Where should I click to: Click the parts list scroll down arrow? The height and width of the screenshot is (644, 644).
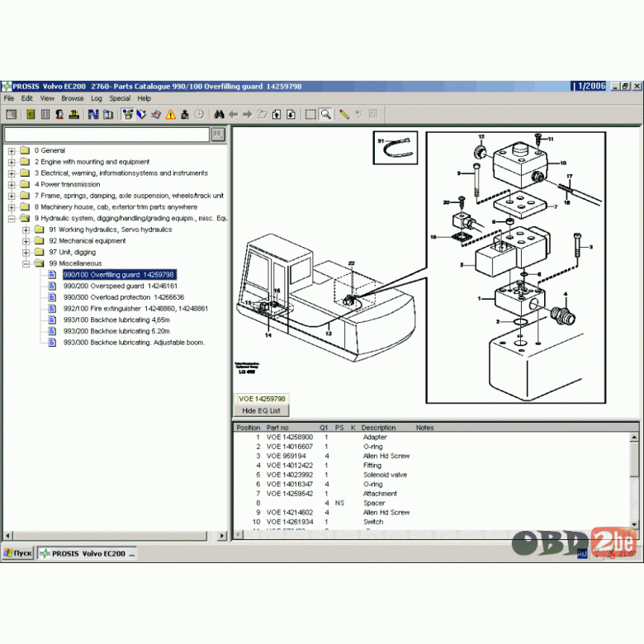(634, 524)
